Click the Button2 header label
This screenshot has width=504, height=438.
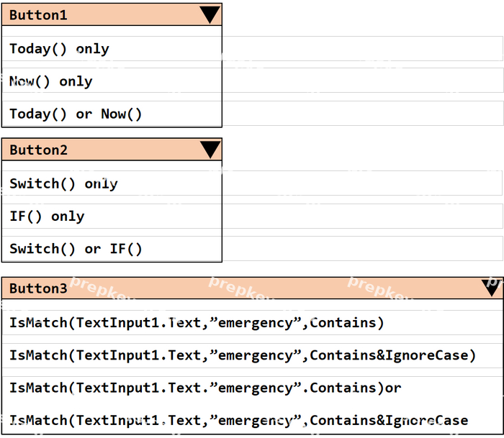coord(39,150)
